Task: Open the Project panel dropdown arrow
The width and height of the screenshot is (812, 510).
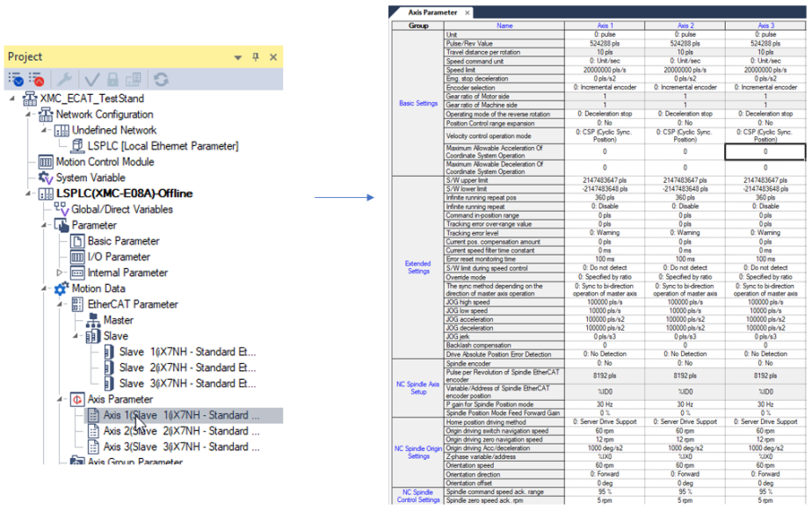Action: tap(238, 57)
